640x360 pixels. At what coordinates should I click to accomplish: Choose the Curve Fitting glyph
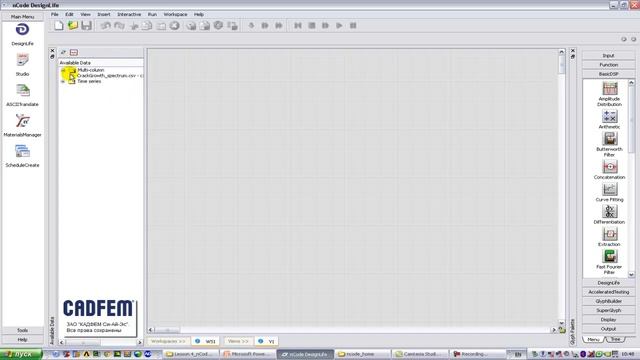pyautogui.click(x=609, y=192)
